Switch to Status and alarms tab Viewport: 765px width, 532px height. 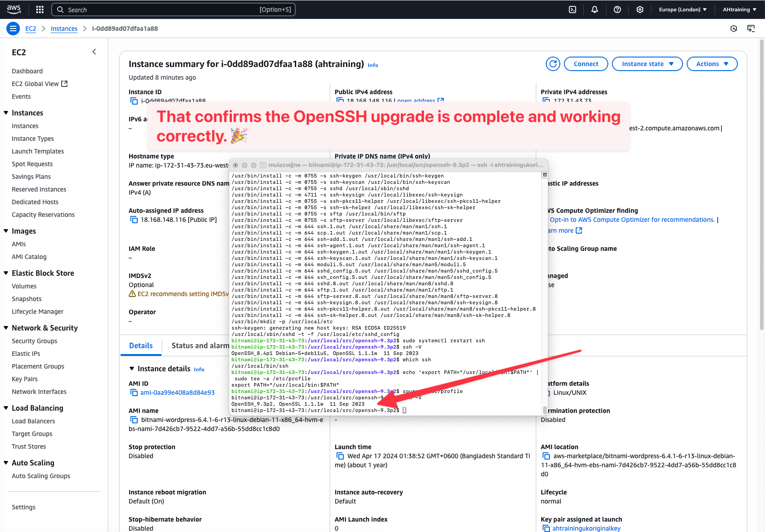(201, 345)
